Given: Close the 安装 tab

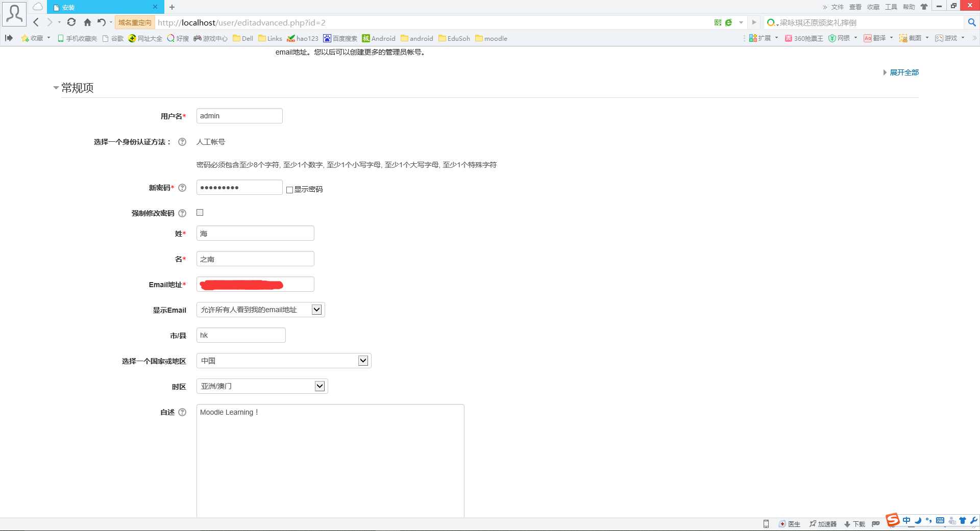Looking at the screenshot, I should [x=155, y=7].
